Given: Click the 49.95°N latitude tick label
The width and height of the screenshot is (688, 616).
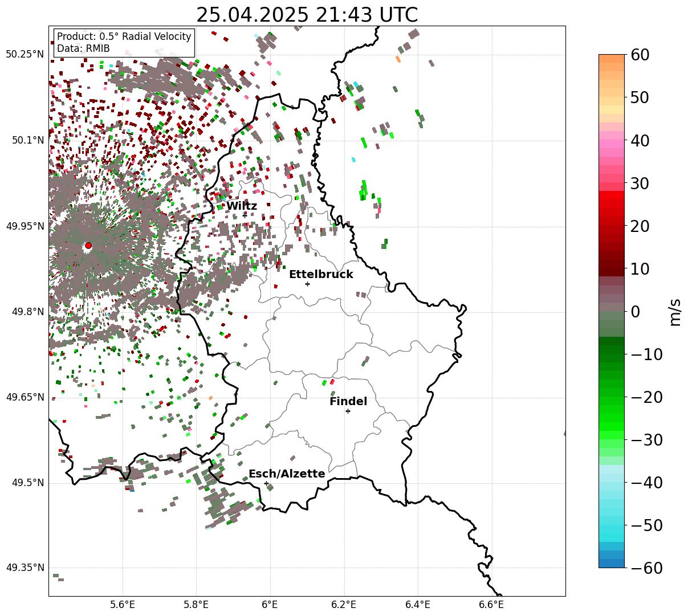Looking at the screenshot, I should (25, 226).
